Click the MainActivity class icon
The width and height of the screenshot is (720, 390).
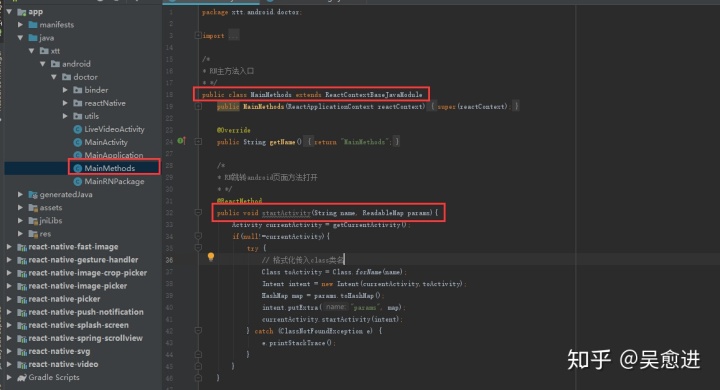pyautogui.click(x=78, y=142)
